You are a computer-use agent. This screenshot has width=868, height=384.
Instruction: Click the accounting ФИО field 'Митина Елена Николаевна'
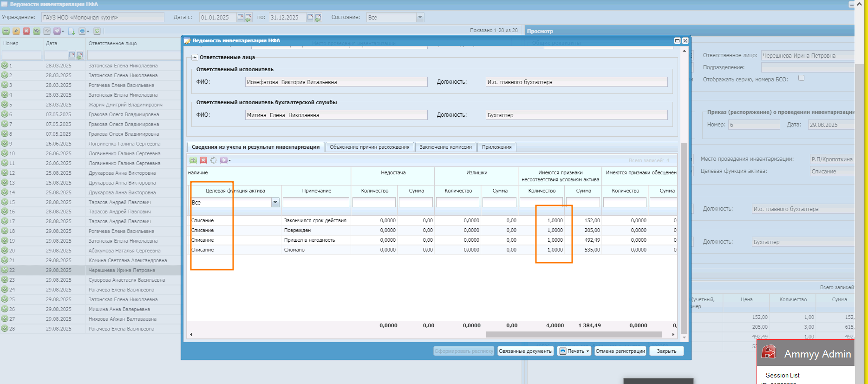point(336,115)
